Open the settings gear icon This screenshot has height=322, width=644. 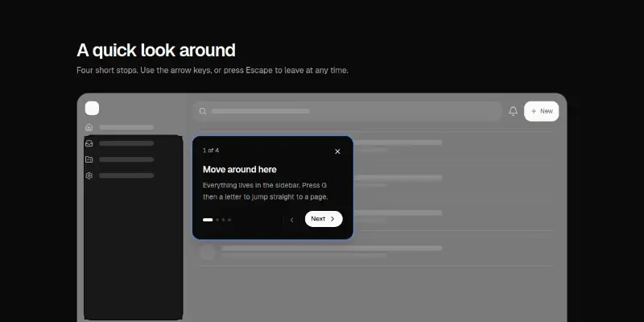pos(89,175)
